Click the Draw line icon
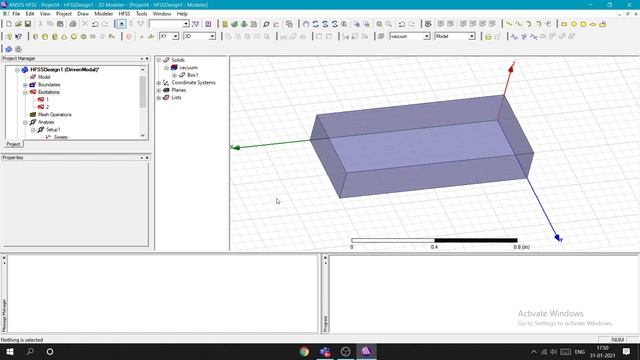Screen dimensions: 640x360 pyautogui.click(x=509, y=24)
